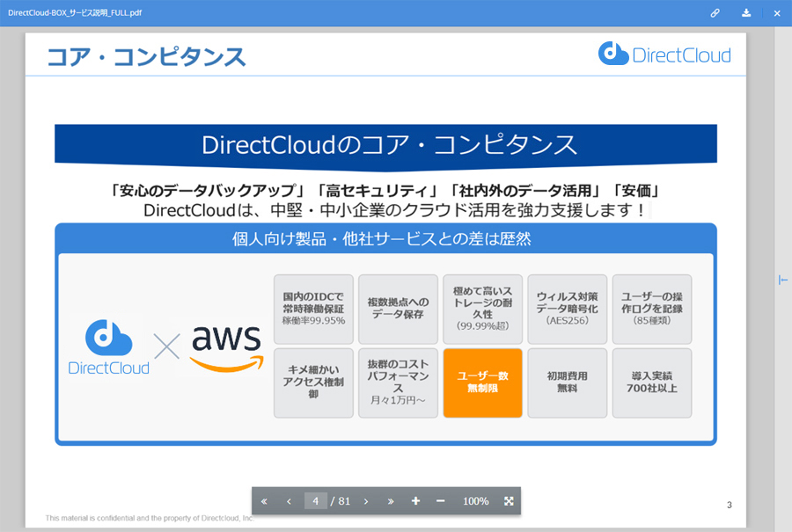Click the slide page number 3
The height and width of the screenshot is (532, 792).
pos(730,505)
